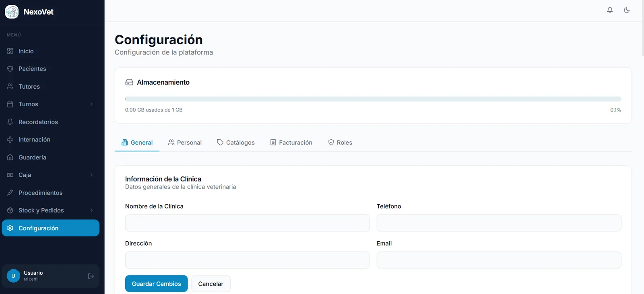Open Mi perfil link under Usuario
The image size is (644, 294).
click(x=31, y=279)
